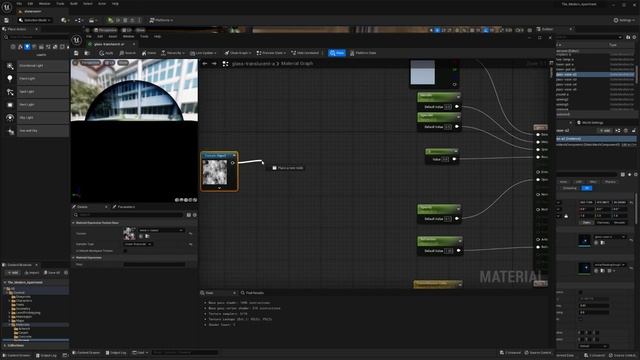Go back with the graph left arrow
The image size is (640, 360).
205,64
